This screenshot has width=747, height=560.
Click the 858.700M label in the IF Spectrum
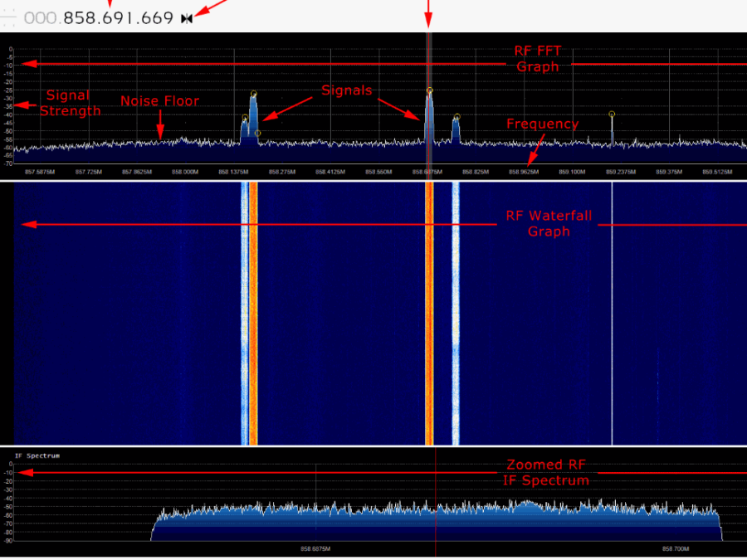(676, 549)
